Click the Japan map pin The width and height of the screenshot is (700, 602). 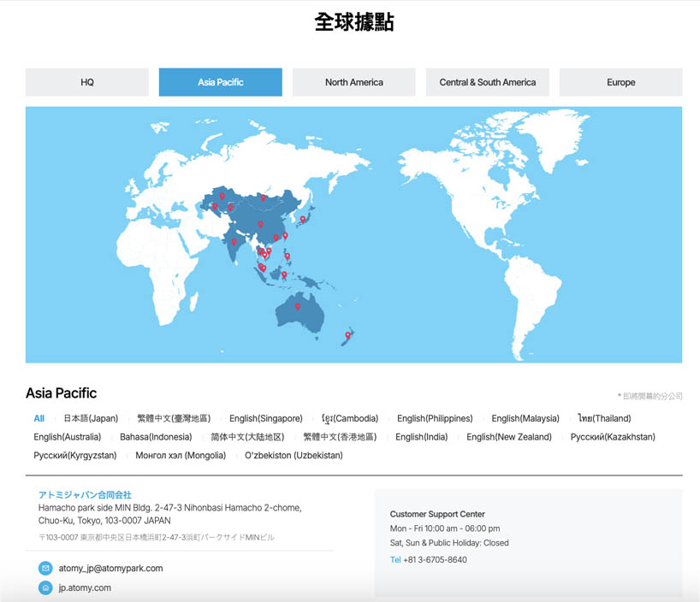[x=303, y=219]
